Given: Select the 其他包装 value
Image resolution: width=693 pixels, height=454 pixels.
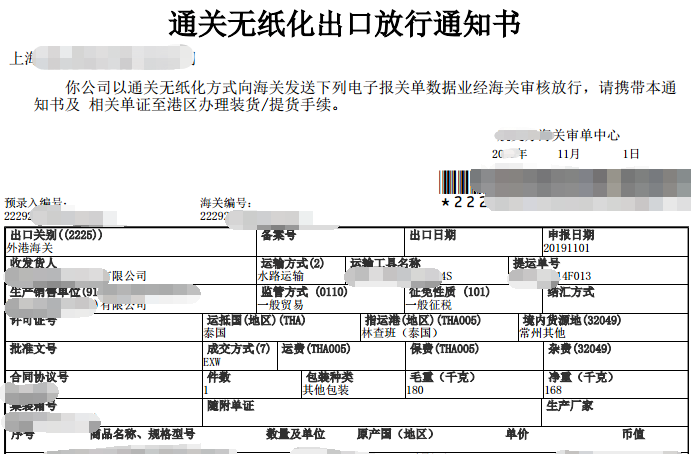Looking at the screenshot, I should [326, 390].
